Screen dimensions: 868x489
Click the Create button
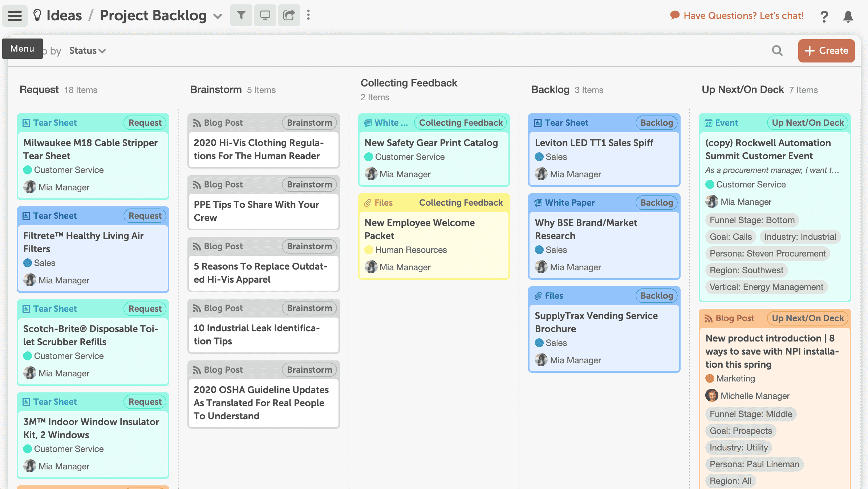(826, 50)
